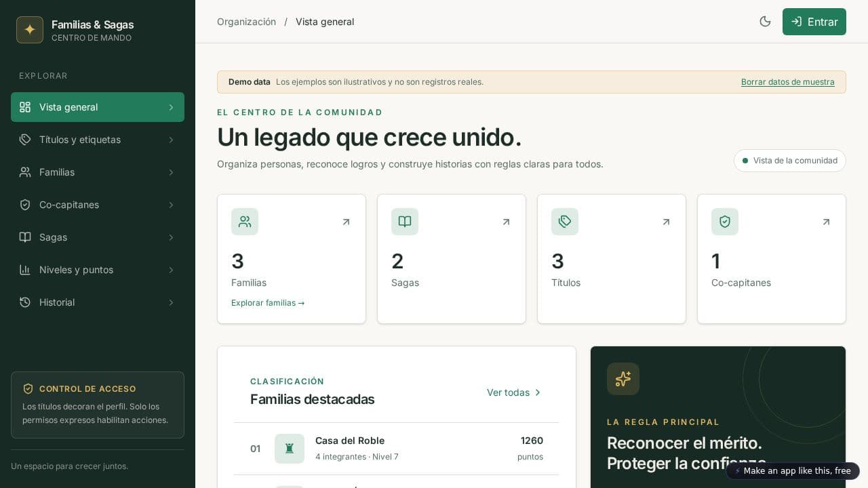Click the sparkles icon on the dark card
The width and height of the screenshot is (868, 488).
click(623, 379)
